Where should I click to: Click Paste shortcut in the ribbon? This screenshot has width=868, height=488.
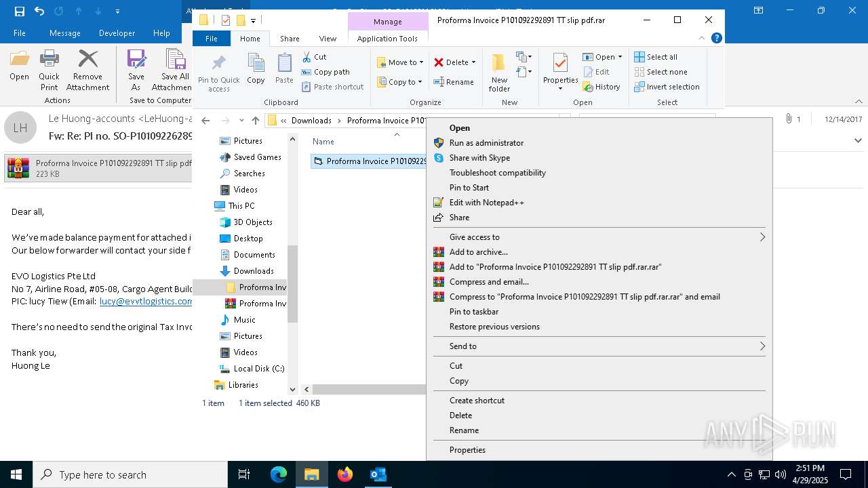point(332,87)
